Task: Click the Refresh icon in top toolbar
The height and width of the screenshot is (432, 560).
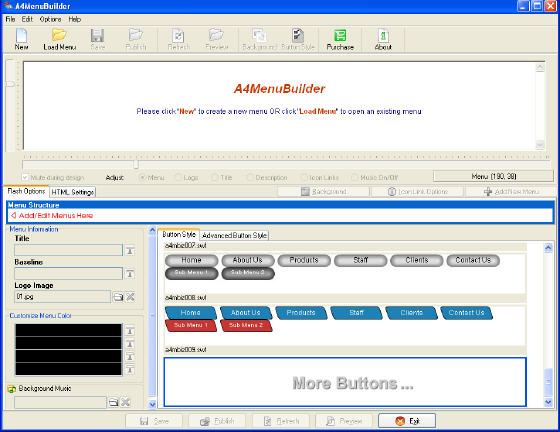Action: coord(178,35)
